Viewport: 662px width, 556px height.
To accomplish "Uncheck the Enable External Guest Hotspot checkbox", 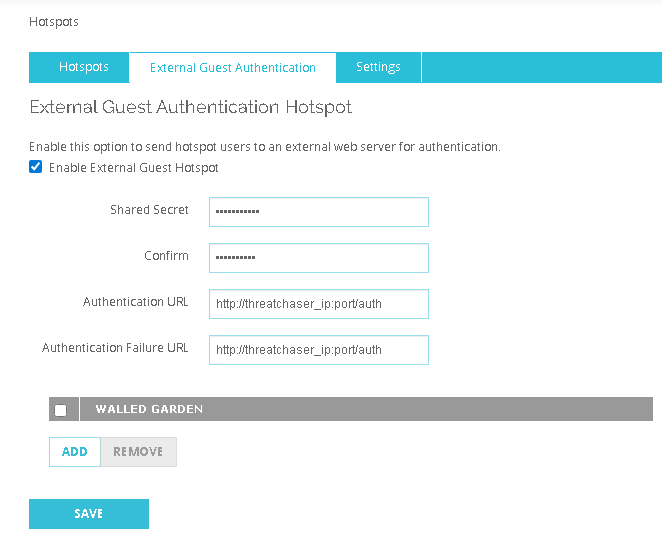I will pos(36,167).
